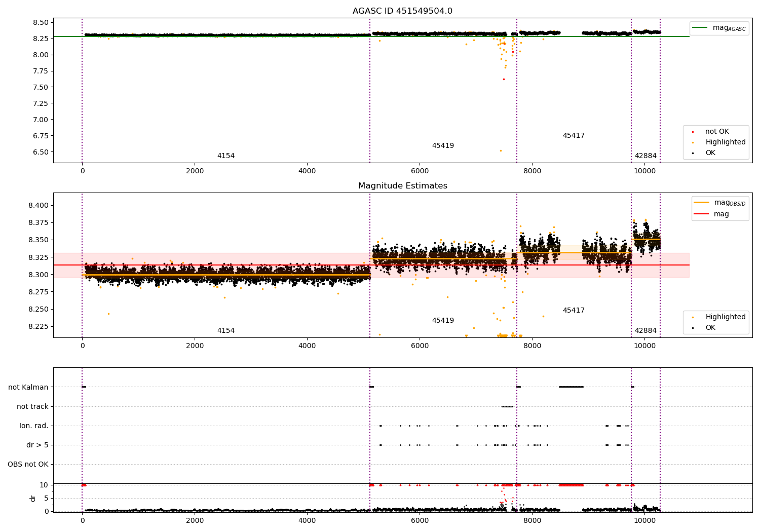This screenshot has width=760, height=532.
Task: Click the "dr > 5" axis label
Action: click(37, 445)
